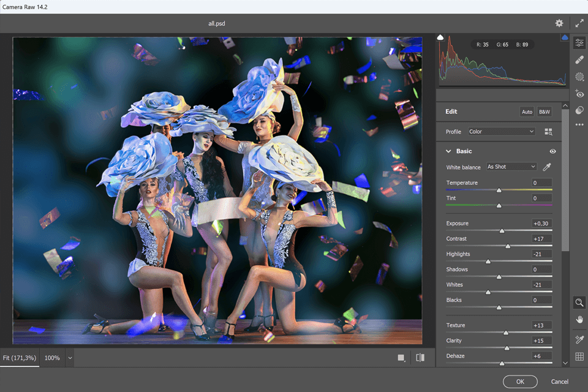The image size is (588, 392).
Task: Click the Auto button
Action: 527,112
